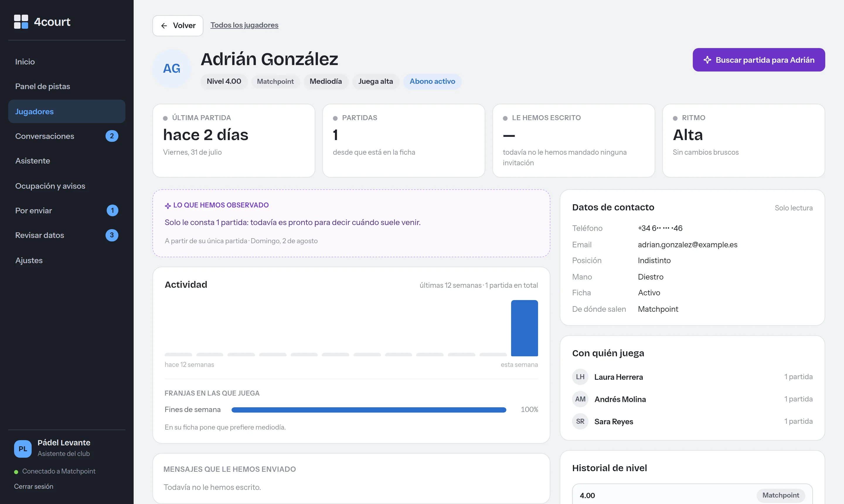Click Cerrar sesión link
Screen dimensions: 844x504
coord(34,486)
